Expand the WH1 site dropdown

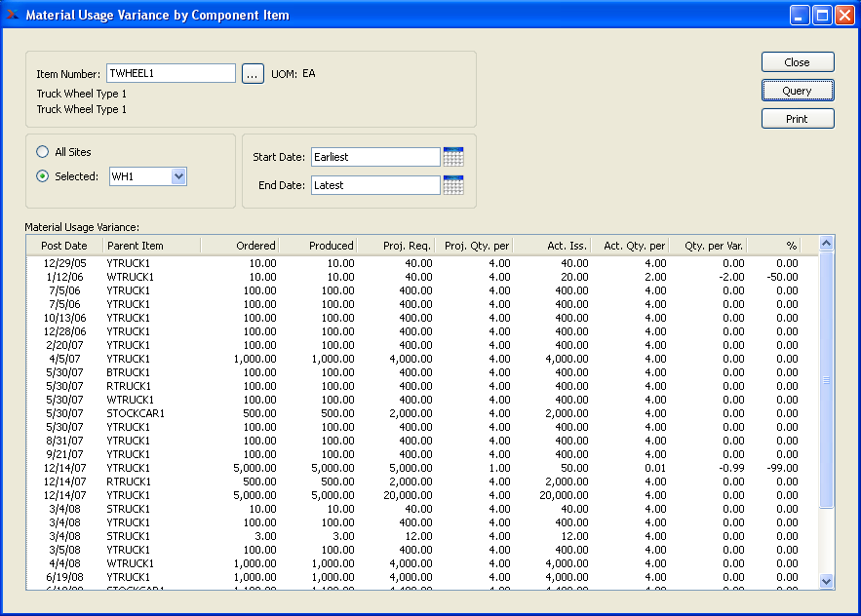click(x=177, y=176)
